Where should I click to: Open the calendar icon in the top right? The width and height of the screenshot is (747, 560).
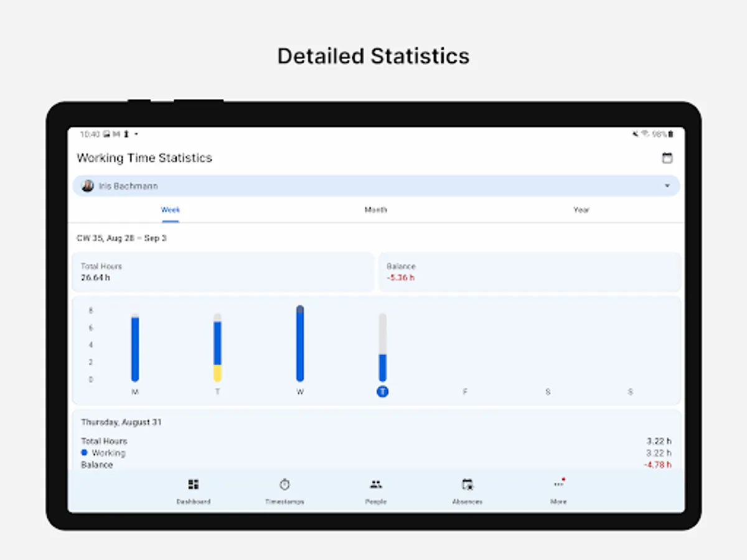668,158
